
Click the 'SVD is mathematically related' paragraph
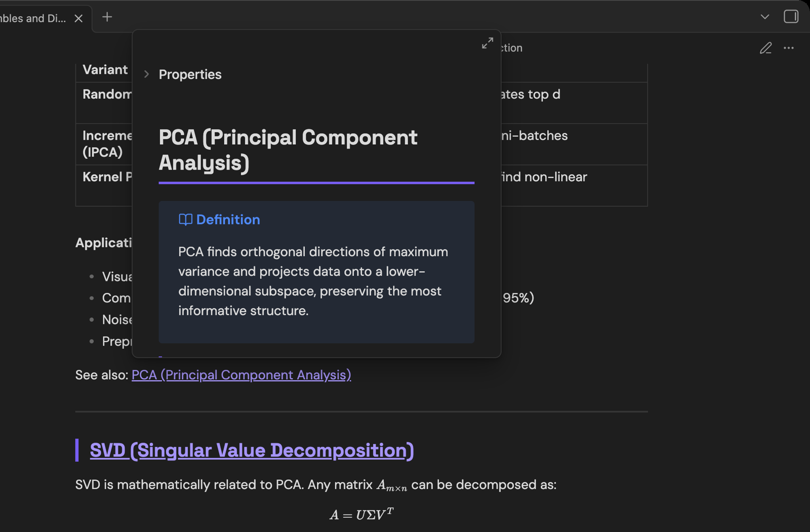315,485
